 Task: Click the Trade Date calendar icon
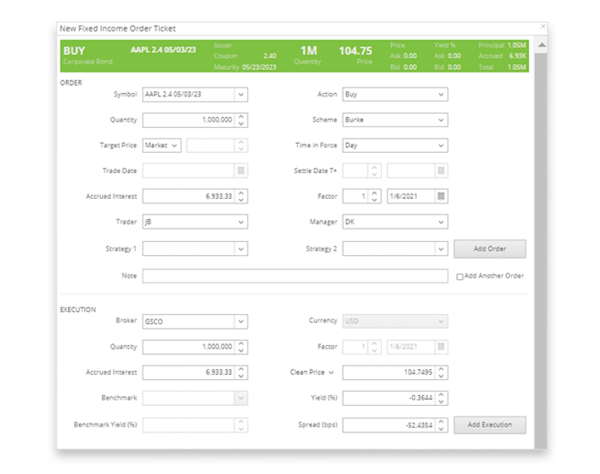click(241, 171)
